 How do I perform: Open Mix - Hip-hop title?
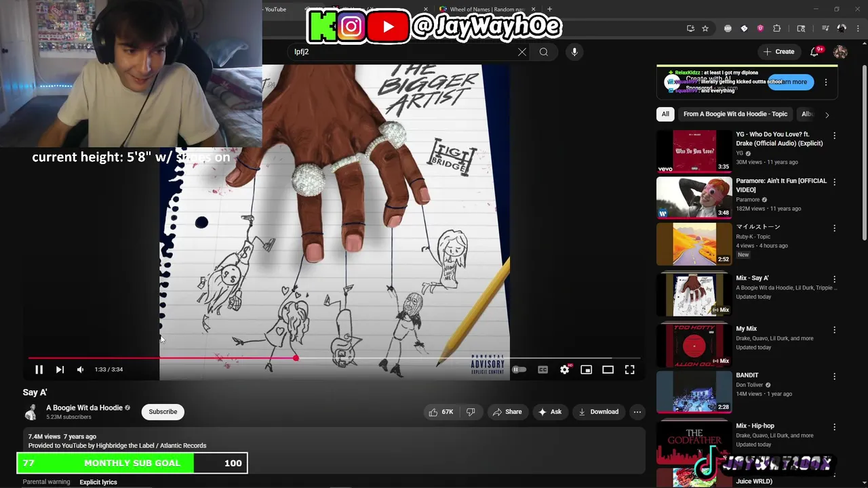[x=755, y=426]
